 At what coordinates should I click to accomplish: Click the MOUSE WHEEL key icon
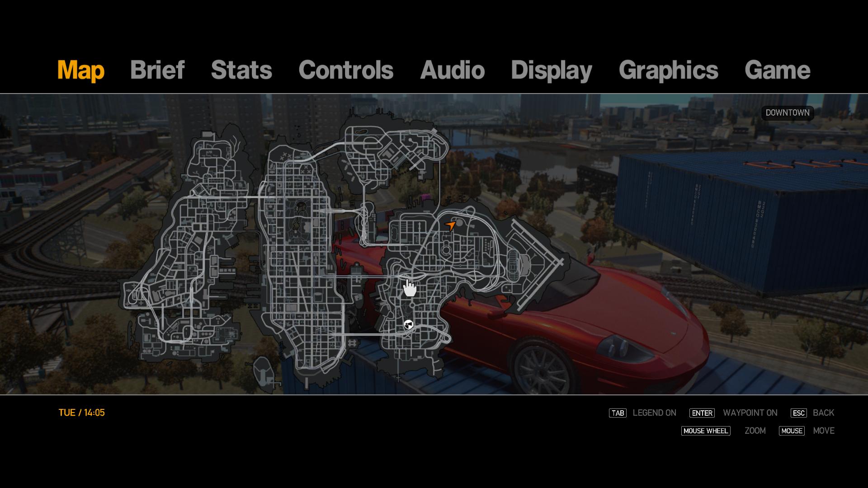(706, 431)
